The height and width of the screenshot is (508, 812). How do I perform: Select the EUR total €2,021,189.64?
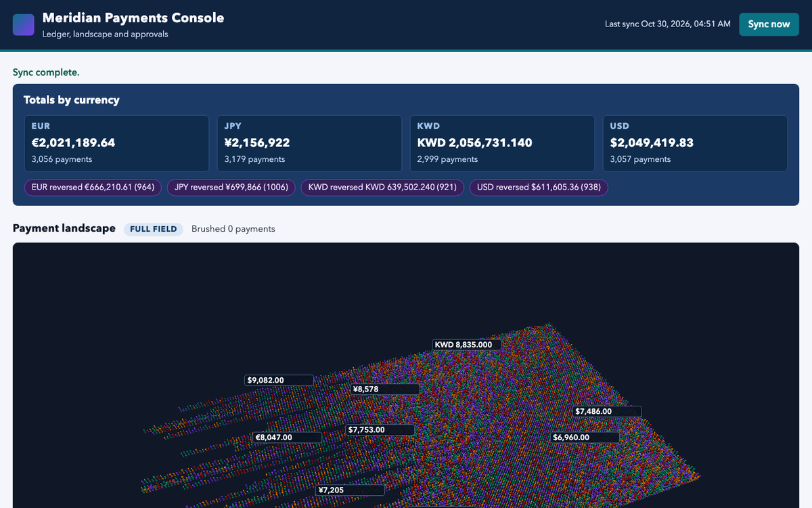74,143
